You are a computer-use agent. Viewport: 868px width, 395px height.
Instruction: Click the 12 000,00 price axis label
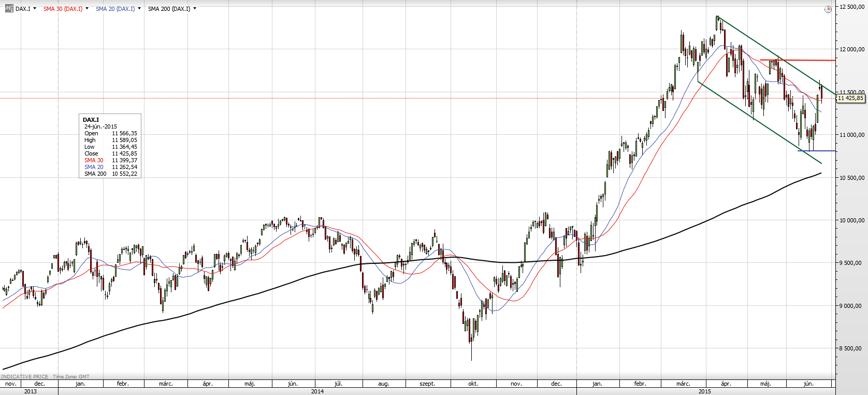coord(852,49)
